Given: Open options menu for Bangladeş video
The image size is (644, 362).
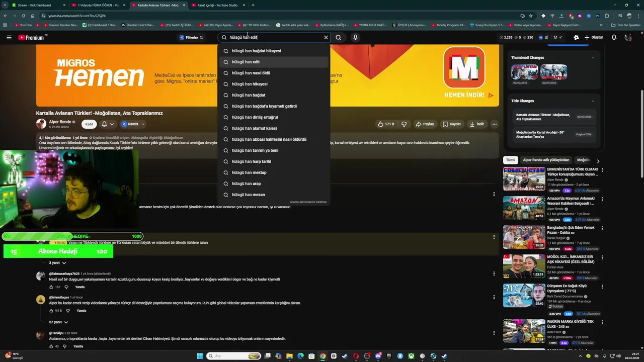Looking at the screenshot, I should tap(602, 228).
